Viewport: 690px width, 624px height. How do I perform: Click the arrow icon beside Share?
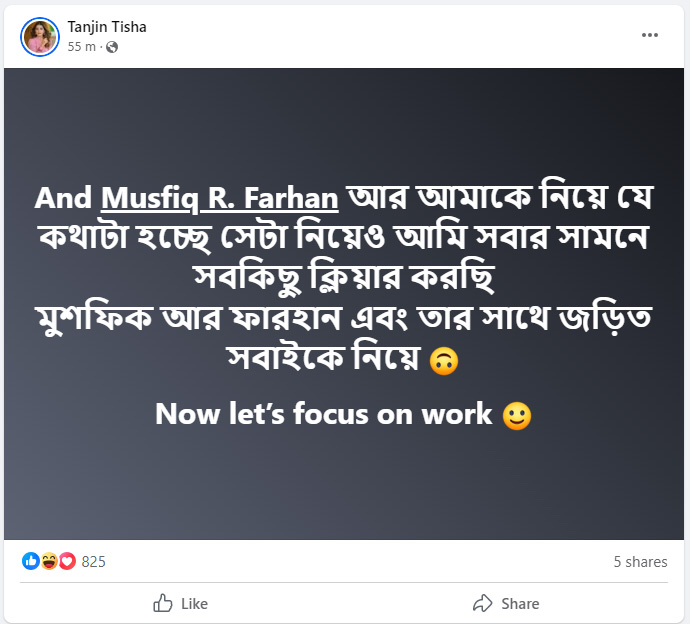(x=483, y=603)
